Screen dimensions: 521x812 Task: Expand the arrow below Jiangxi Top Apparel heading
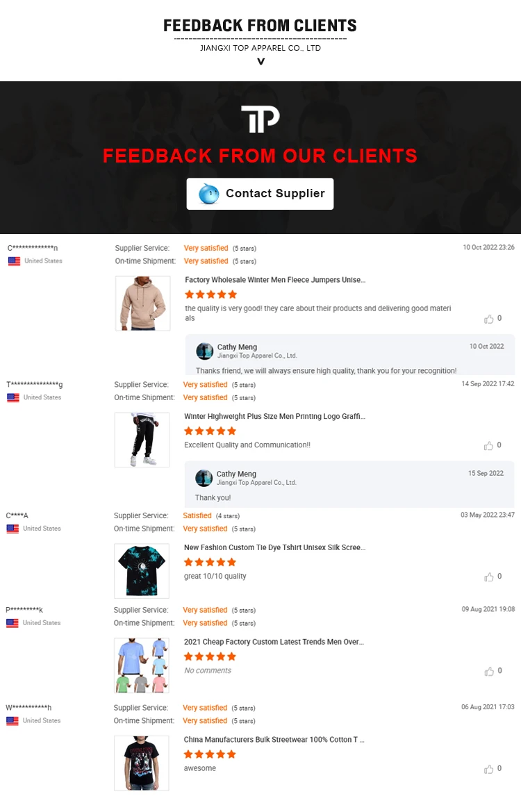pos(260,62)
